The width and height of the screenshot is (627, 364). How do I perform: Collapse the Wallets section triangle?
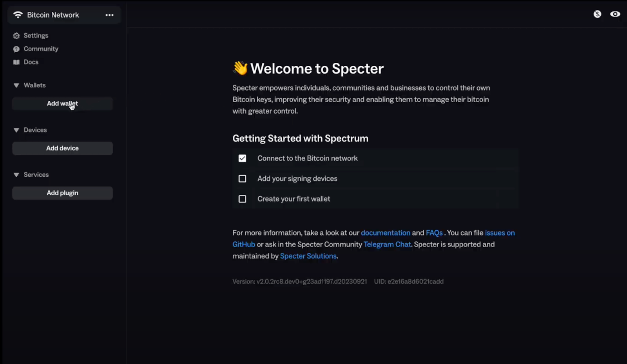pyautogui.click(x=16, y=85)
